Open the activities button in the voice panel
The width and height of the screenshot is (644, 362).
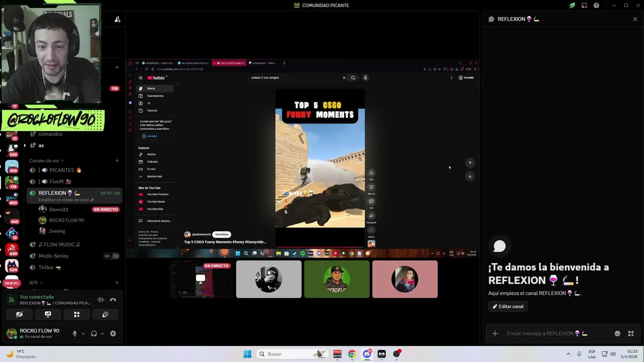click(76, 314)
